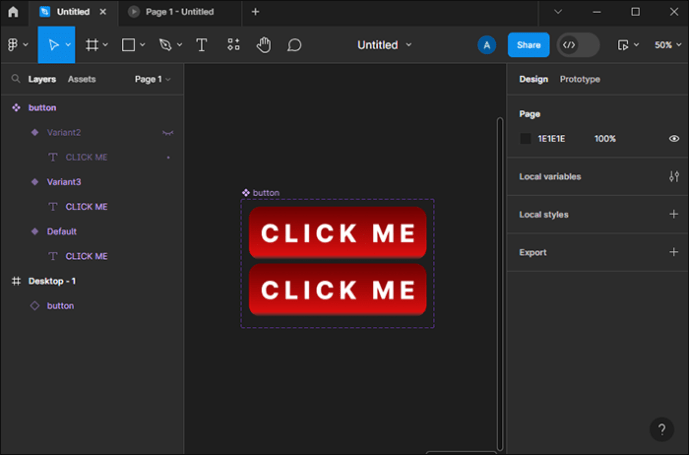
Task: Select the Text tool
Action: (x=202, y=45)
